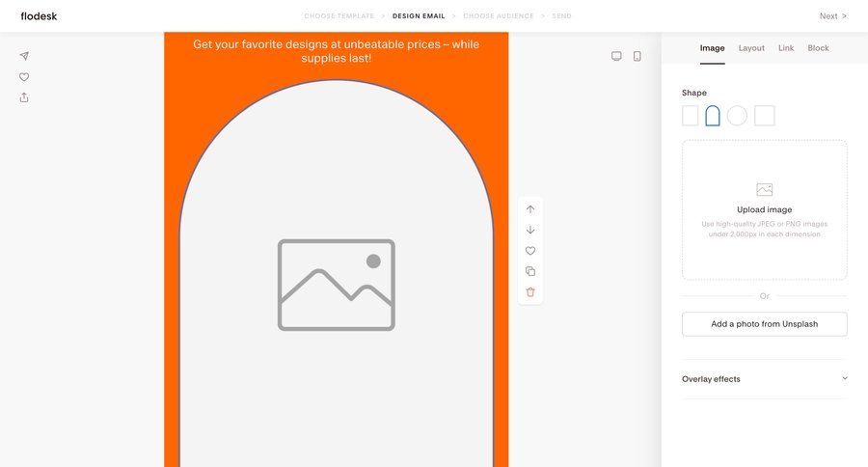This screenshot has width=868, height=467.
Task: Select the square shape
Action: [765, 116]
